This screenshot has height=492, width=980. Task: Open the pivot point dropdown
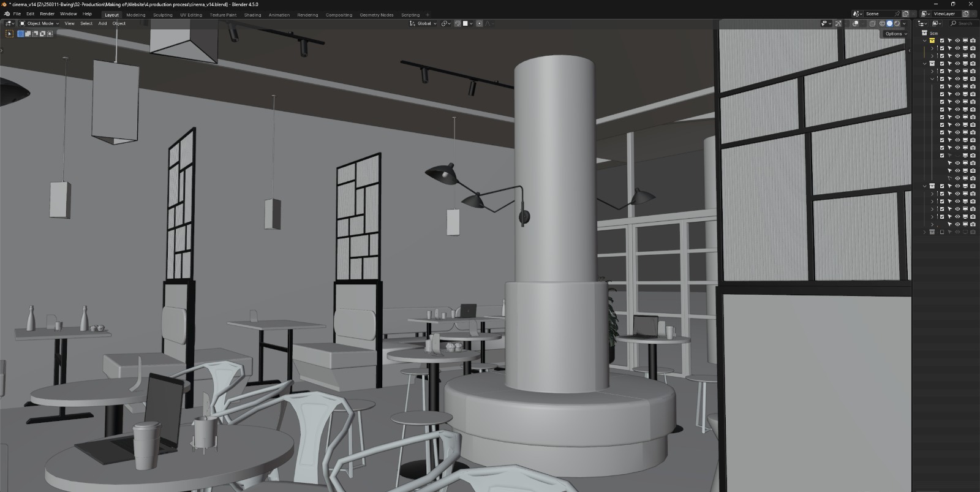tap(445, 23)
